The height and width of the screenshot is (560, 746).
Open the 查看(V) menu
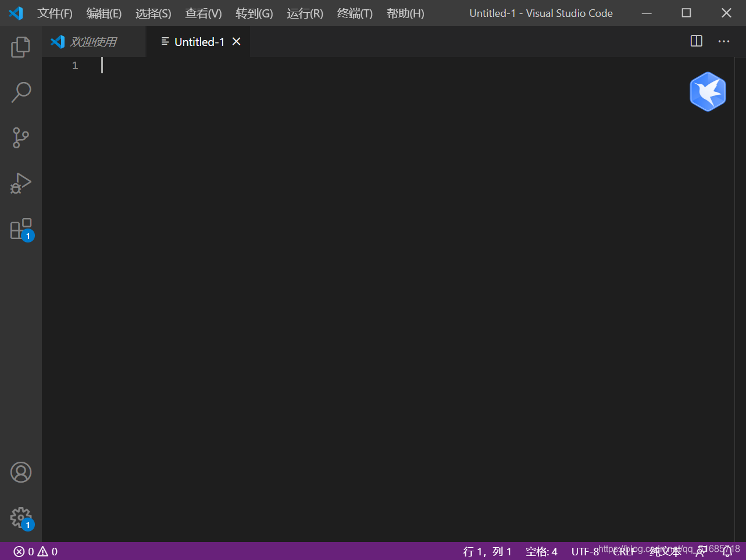coord(204,13)
